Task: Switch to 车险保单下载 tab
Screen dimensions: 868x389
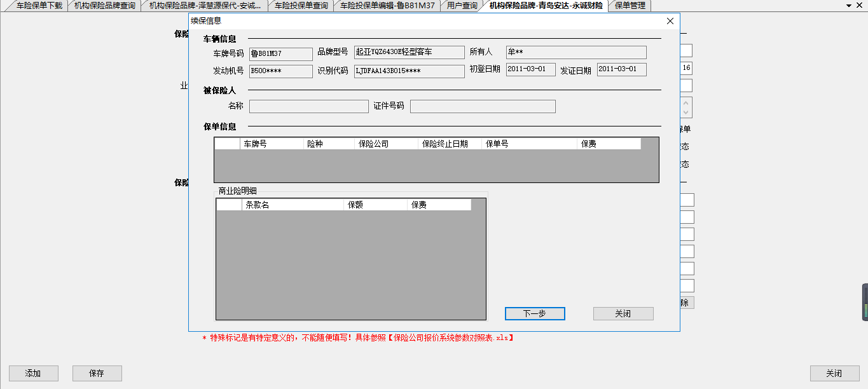Action: (x=38, y=6)
